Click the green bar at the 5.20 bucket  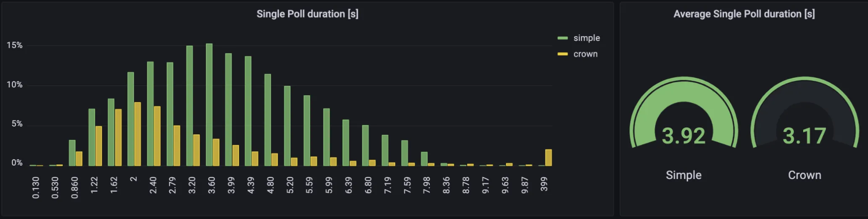[x=287, y=126]
